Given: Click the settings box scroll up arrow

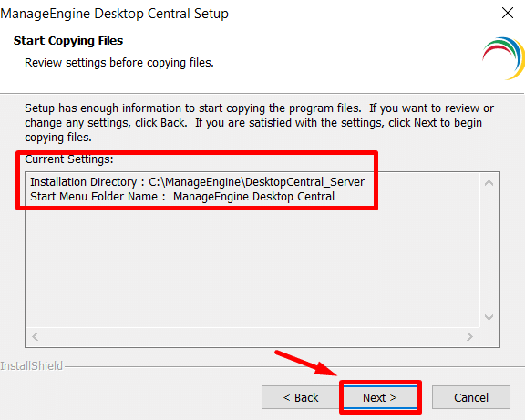Looking at the screenshot, I should 489,183.
